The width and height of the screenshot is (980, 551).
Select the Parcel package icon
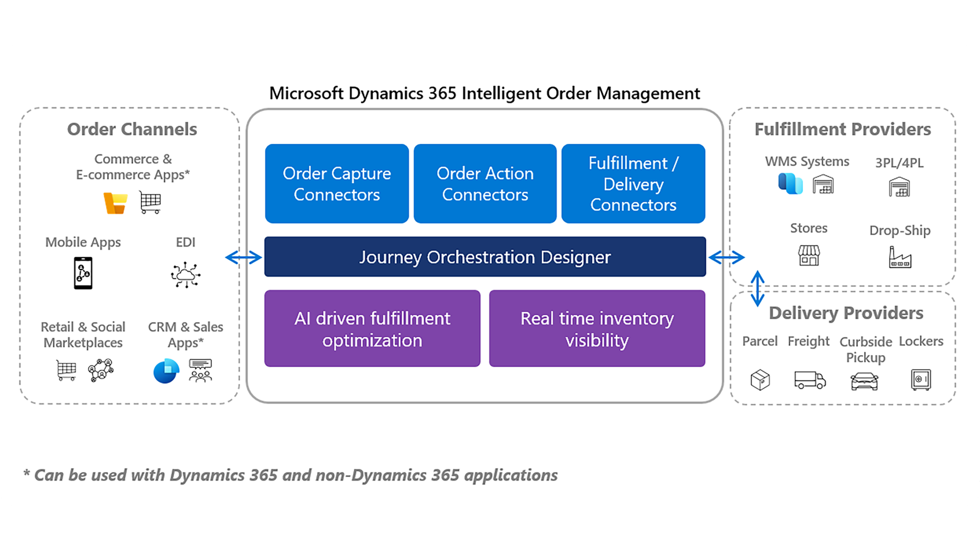[759, 380]
